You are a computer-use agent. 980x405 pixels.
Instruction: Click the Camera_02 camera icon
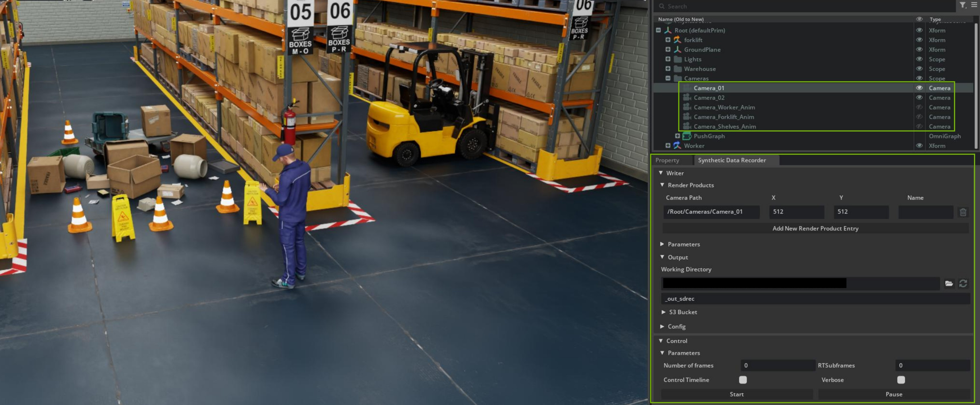[687, 98]
